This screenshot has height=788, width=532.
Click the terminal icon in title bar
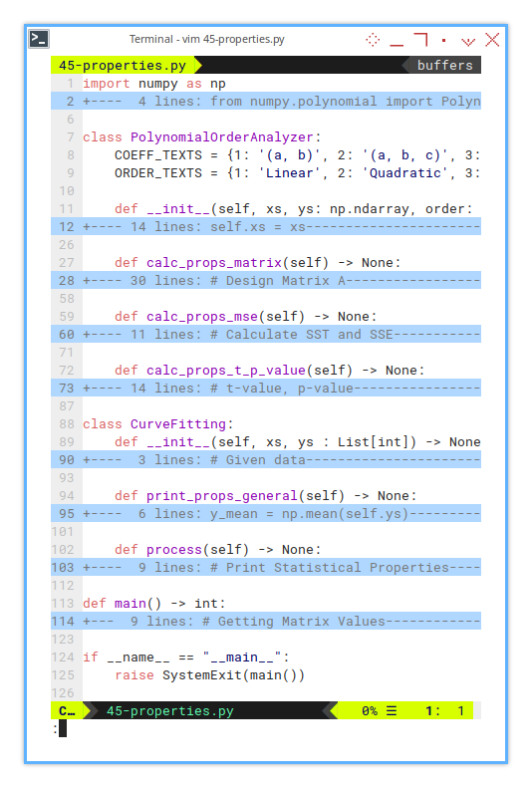point(39,39)
